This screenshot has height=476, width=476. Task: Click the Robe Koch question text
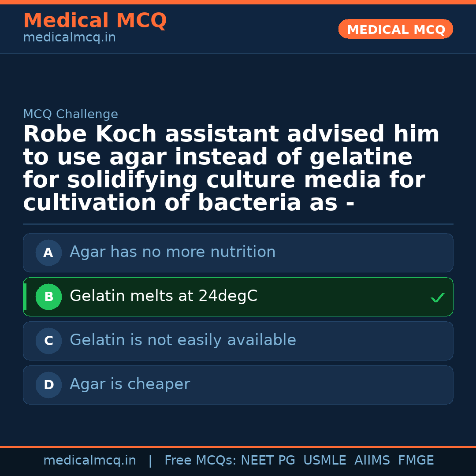coord(231,168)
